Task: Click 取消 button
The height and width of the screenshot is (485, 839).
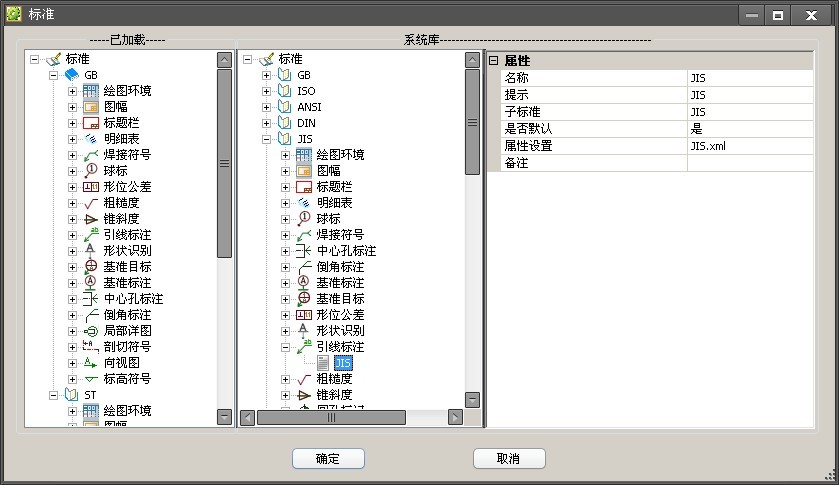Action: tap(509, 459)
